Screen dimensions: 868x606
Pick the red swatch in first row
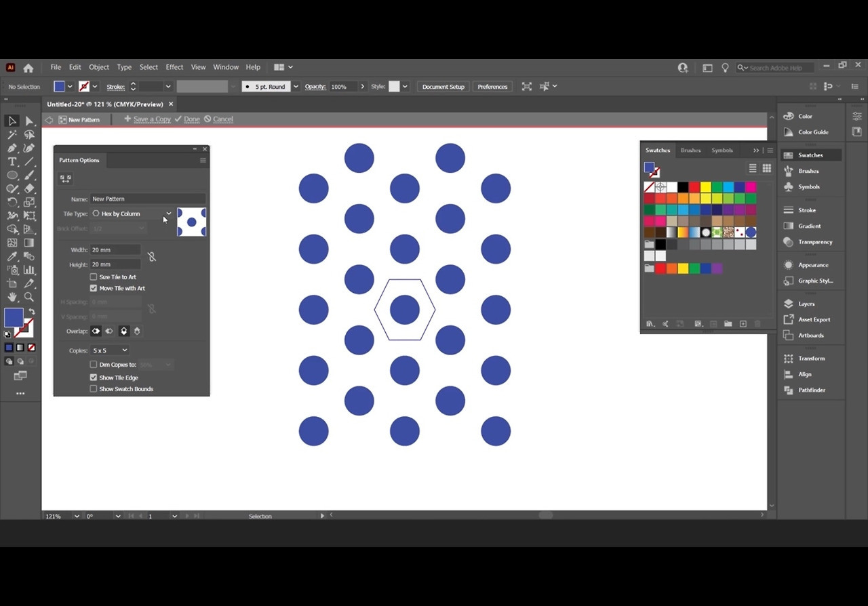click(x=694, y=187)
